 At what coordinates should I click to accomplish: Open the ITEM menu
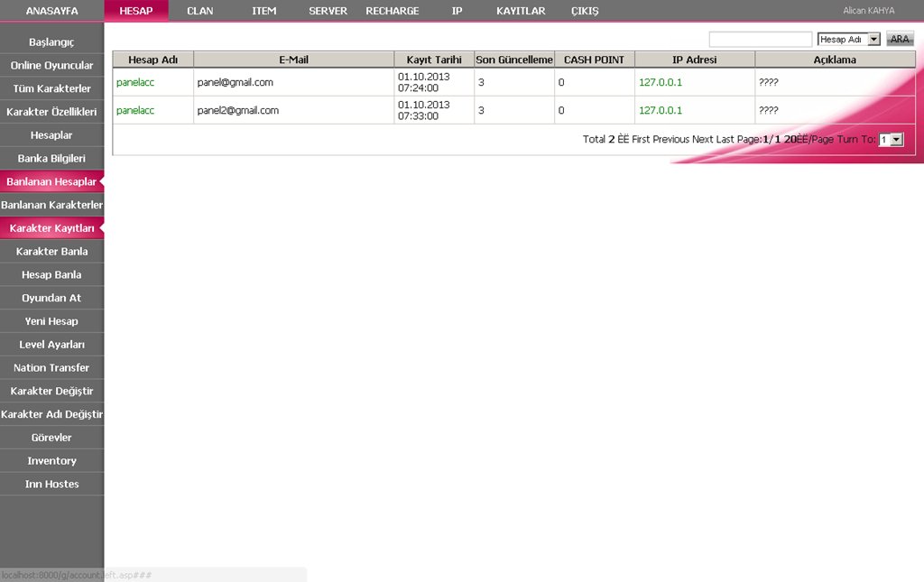264,11
